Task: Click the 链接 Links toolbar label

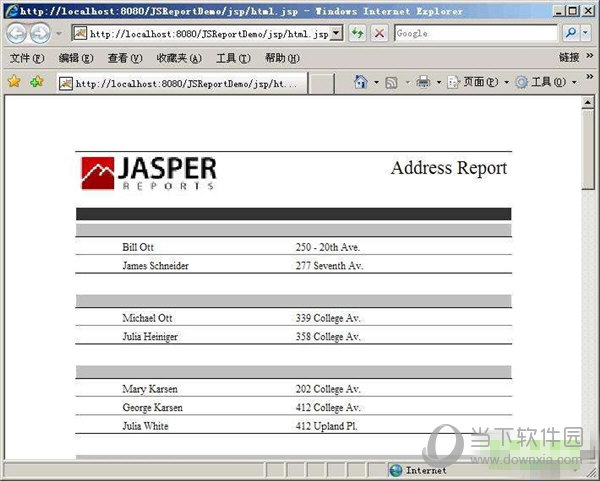Action: click(x=569, y=58)
